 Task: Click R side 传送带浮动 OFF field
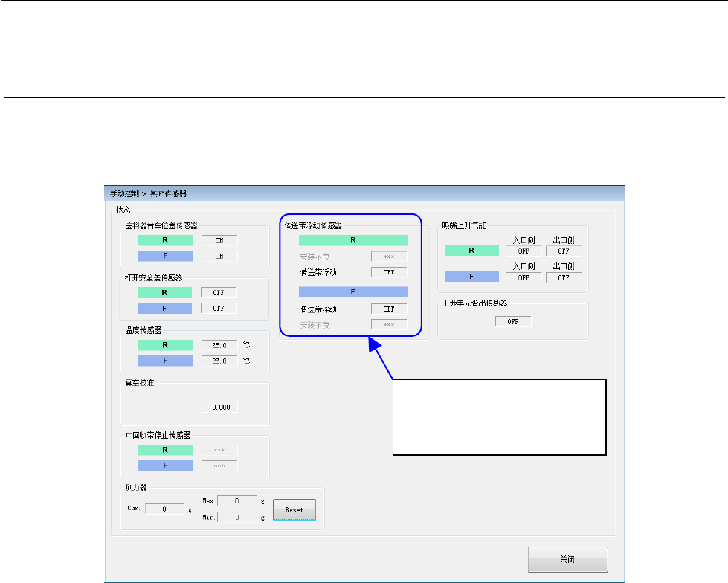389,272
